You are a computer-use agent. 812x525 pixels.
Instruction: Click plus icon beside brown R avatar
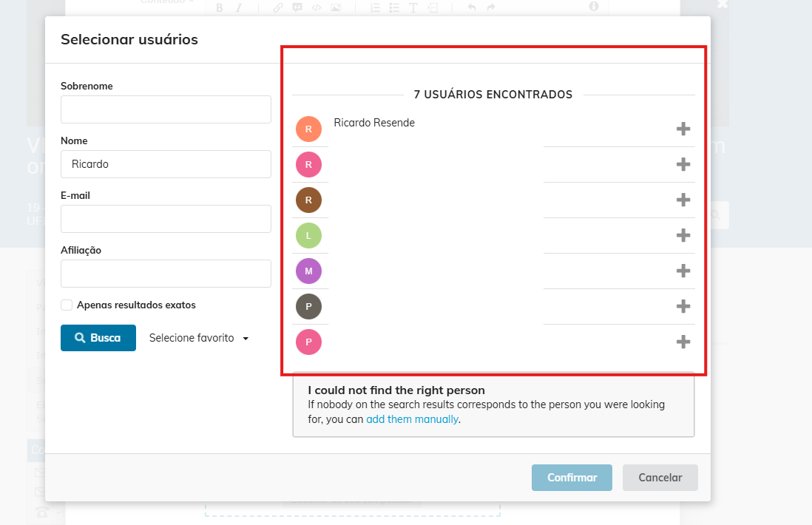[x=683, y=200]
